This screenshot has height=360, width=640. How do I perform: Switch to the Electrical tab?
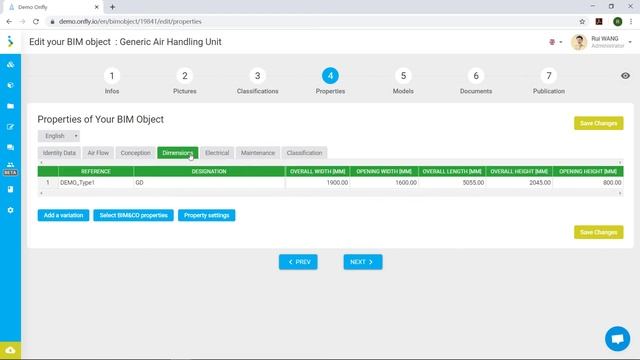tap(217, 153)
